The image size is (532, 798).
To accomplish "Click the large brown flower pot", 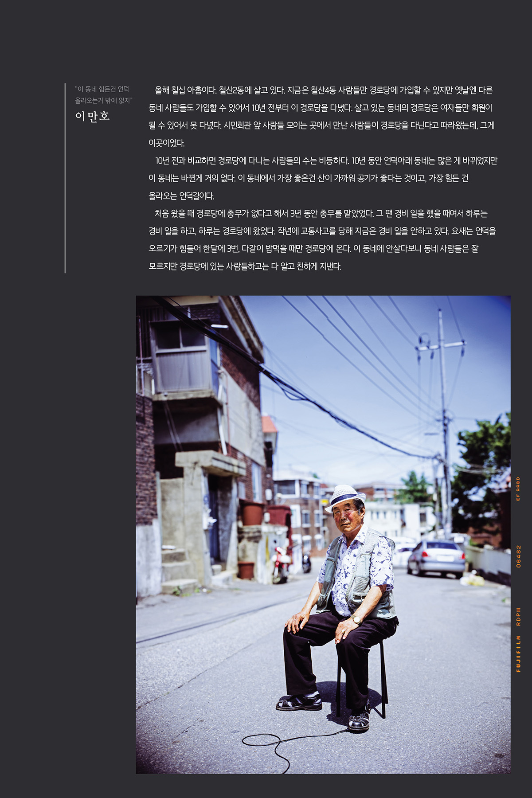I will pyautogui.click(x=252, y=512).
